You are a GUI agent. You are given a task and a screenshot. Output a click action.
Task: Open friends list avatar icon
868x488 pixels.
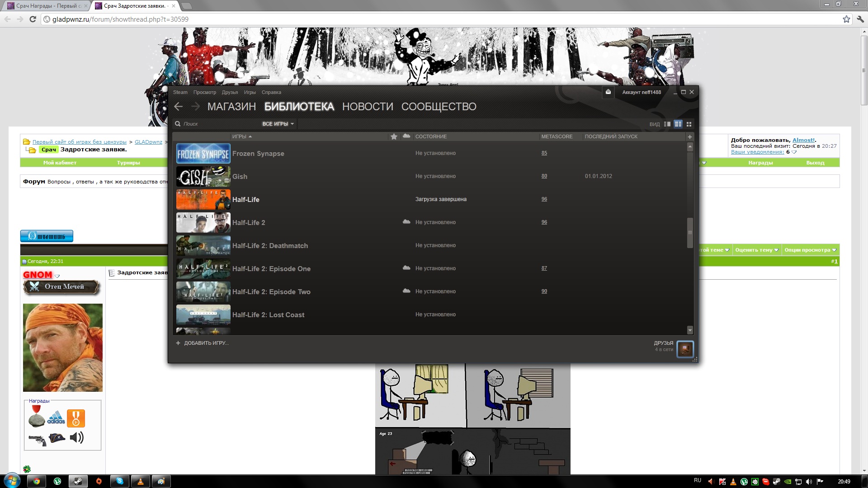685,349
